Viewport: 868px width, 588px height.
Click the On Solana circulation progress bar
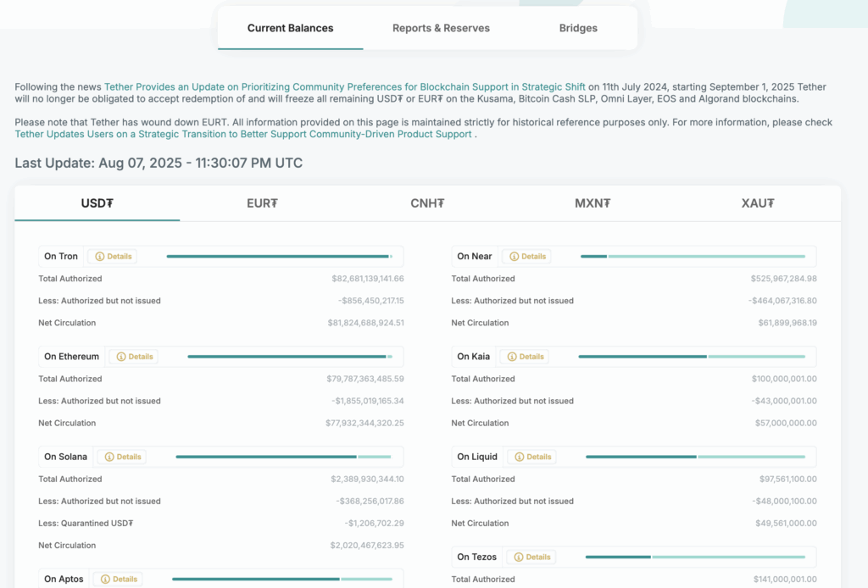coord(283,457)
